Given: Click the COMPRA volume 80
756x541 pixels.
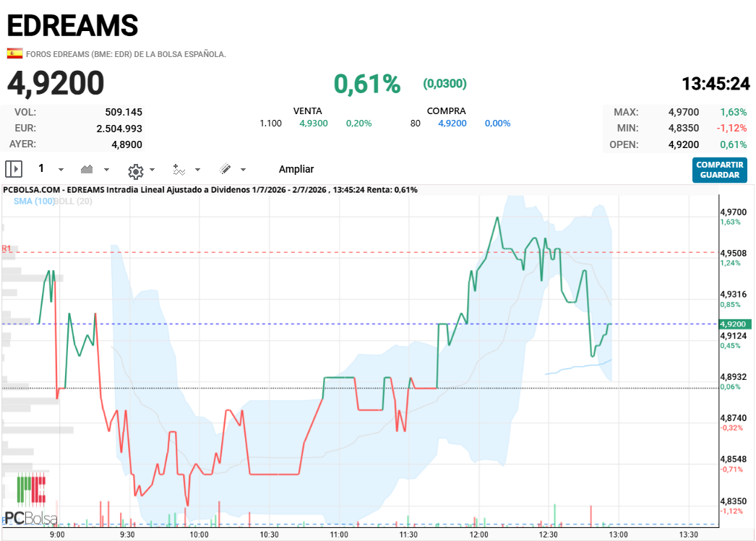Looking at the screenshot, I should click(415, 124).
